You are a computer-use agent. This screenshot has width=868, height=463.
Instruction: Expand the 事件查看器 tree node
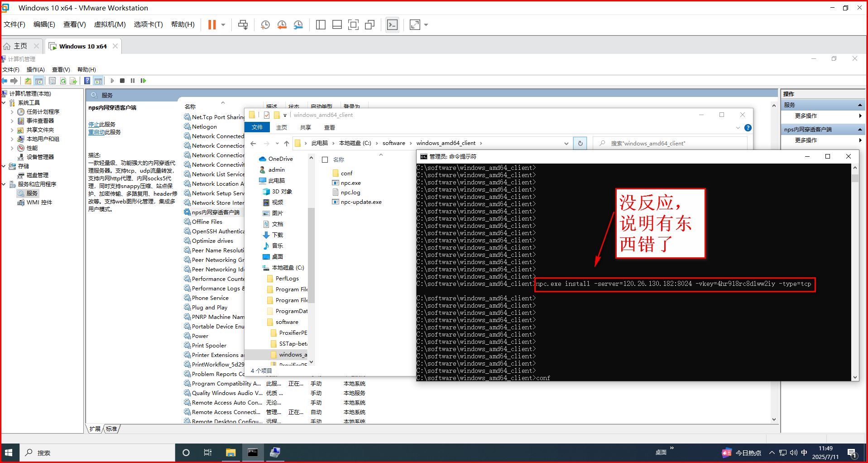point(12,121)
